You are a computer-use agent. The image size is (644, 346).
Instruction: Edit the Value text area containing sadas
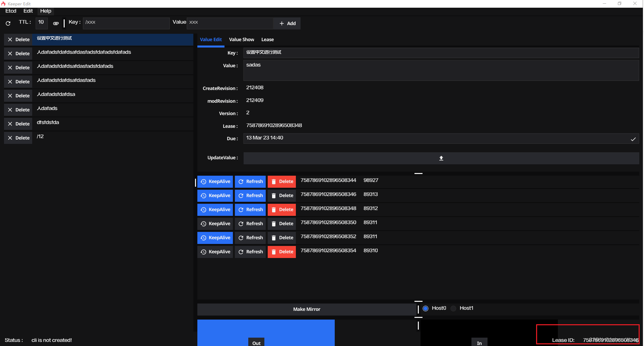coord(441,70)
